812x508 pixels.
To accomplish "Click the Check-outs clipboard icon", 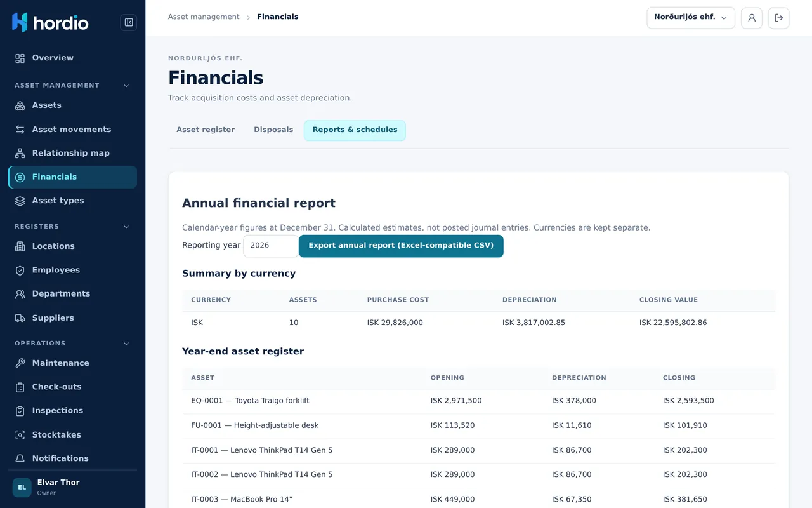I will pos(20,387).
